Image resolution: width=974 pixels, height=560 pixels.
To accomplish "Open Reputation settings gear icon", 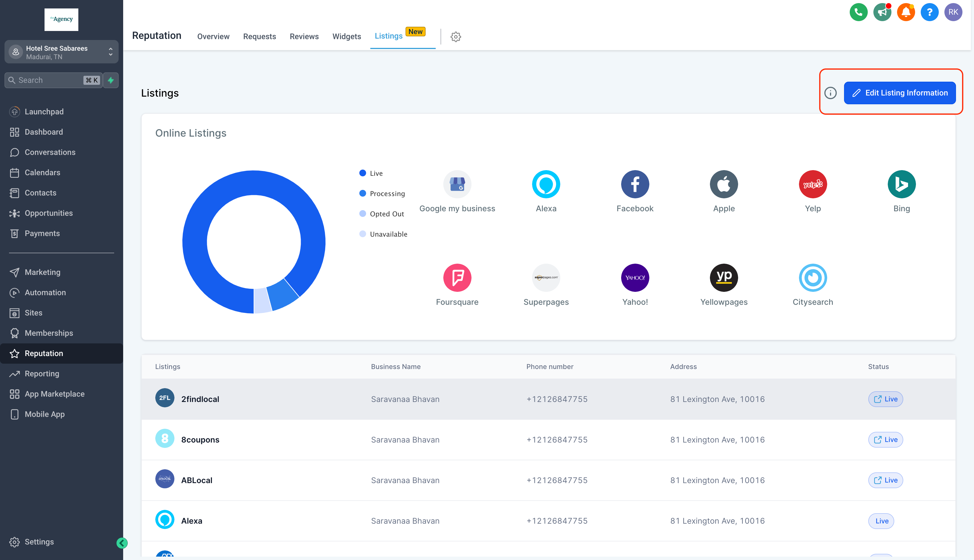I will click(456, 37).
